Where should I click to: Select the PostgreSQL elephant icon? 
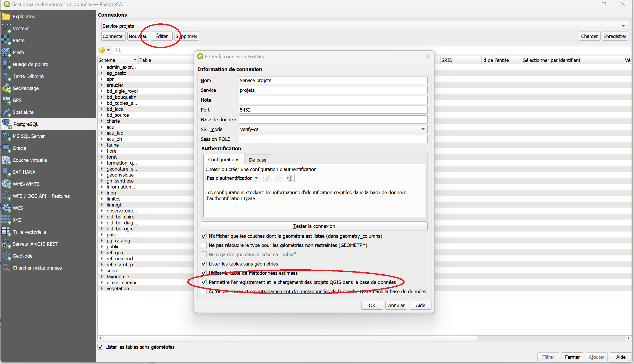point(6,124)
